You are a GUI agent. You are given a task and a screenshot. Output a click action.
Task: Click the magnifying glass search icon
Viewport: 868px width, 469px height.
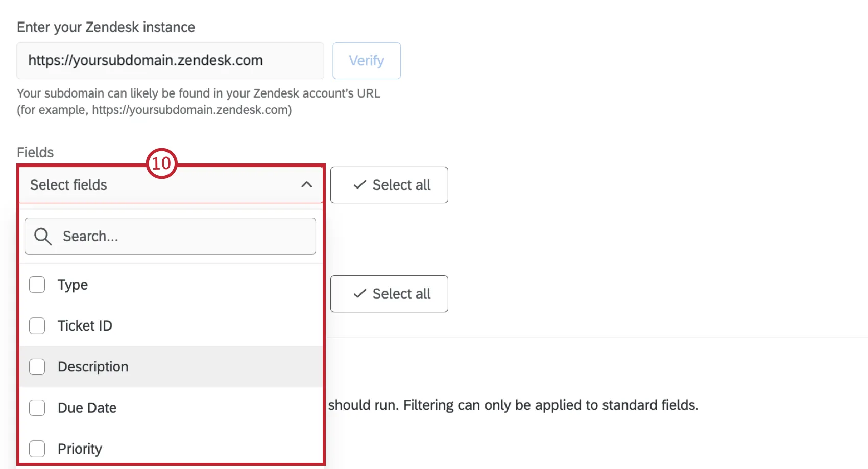coord(42,236)
